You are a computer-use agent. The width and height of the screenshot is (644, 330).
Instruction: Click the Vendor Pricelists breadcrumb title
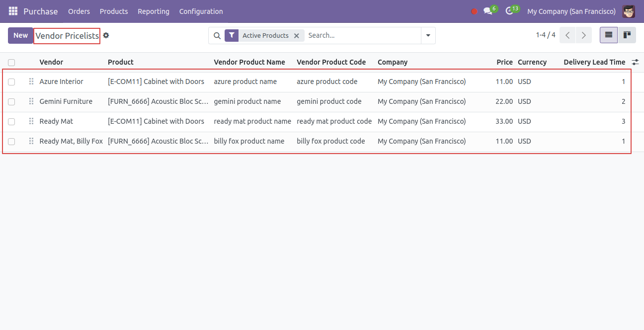tap(67, 36)
